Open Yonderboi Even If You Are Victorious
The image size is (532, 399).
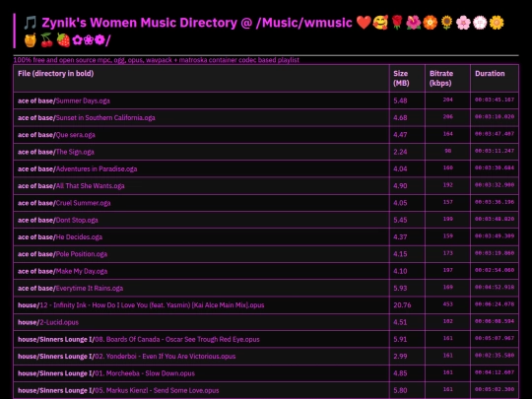point(166,357)
